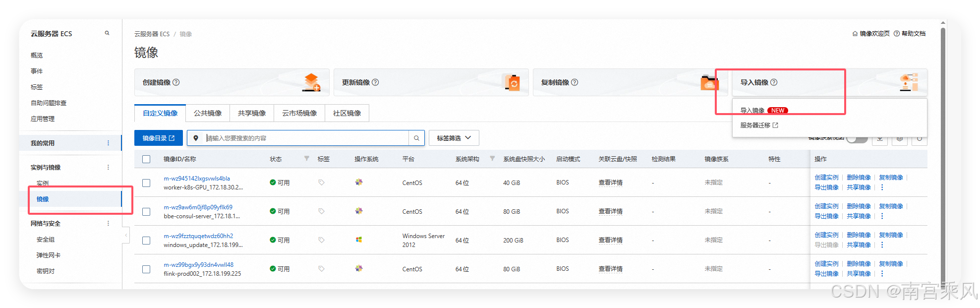Screen dimensions: 980x308
Task: Toggle the 镜像族系视图 switch
Action: (x=857, y=139)
